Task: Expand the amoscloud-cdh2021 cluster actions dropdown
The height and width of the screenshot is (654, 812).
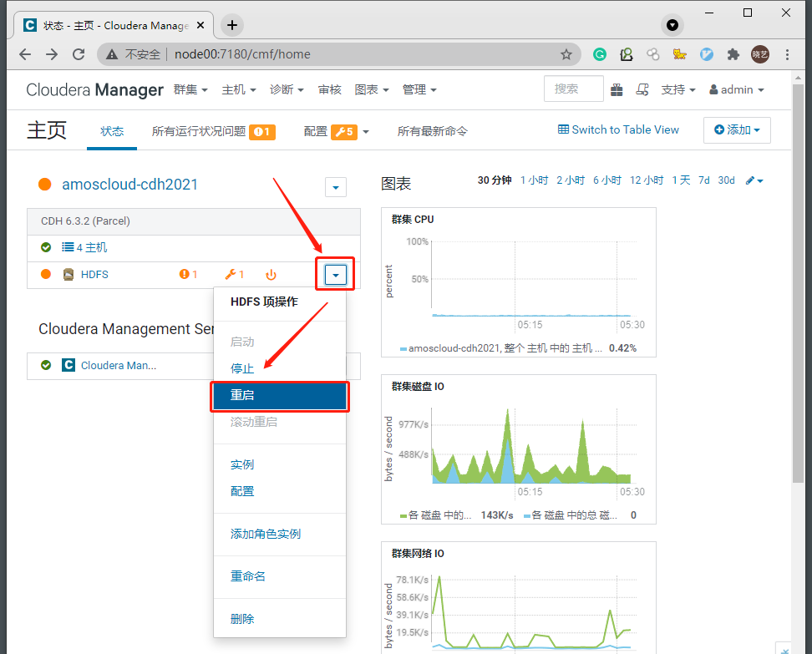Action: tap(336, 187)
